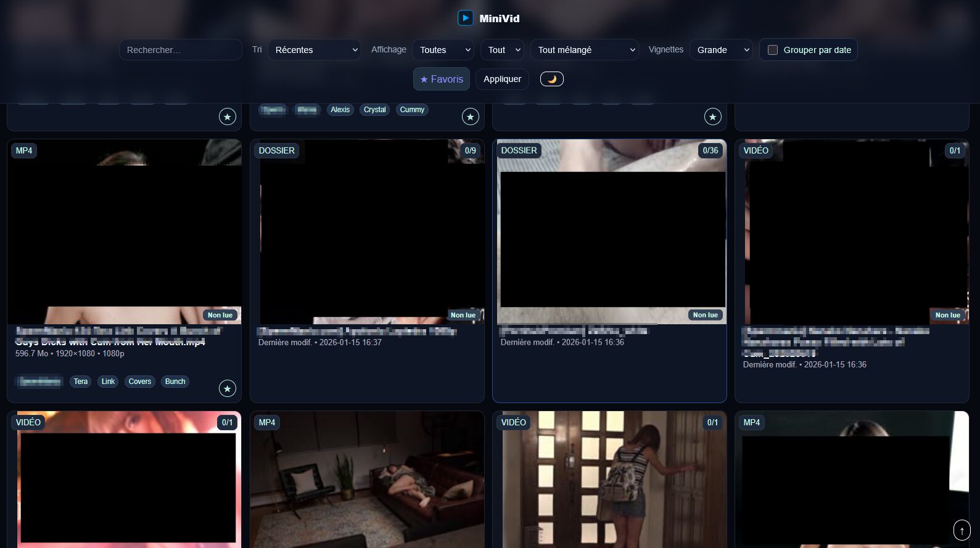The image size is (980, 548).
Task: Click the favorite star above the 0/36 folder card
Action: tap(712, 117)
